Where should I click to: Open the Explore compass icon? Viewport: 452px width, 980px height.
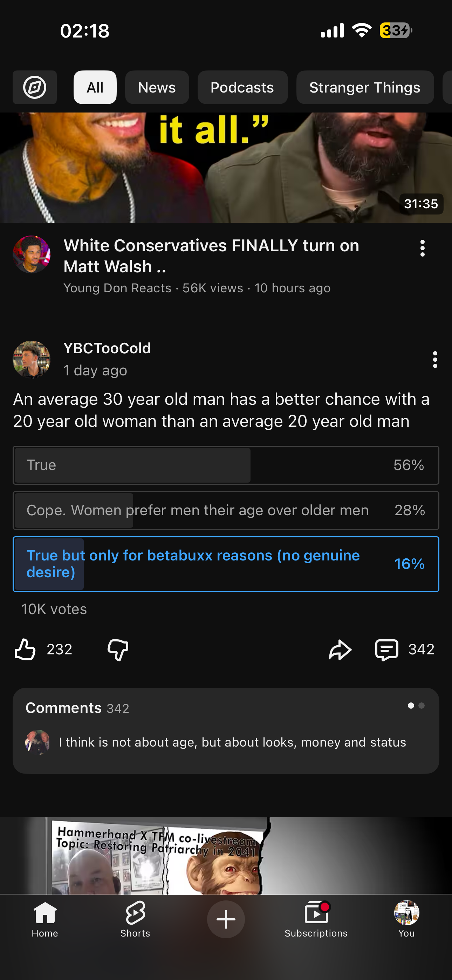point(35,88)
